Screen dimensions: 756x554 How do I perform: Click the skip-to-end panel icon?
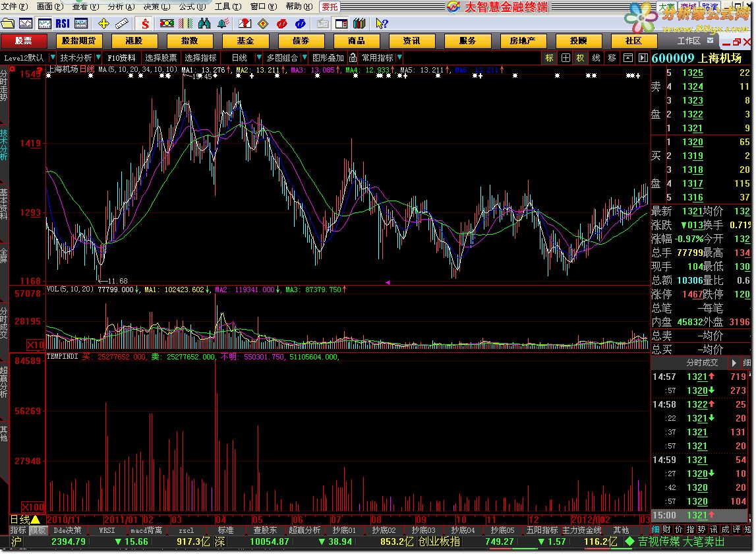[x=643, y=58]
